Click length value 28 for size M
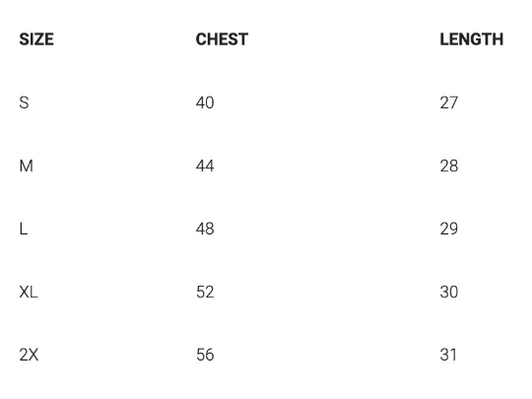 coord(449,166)
